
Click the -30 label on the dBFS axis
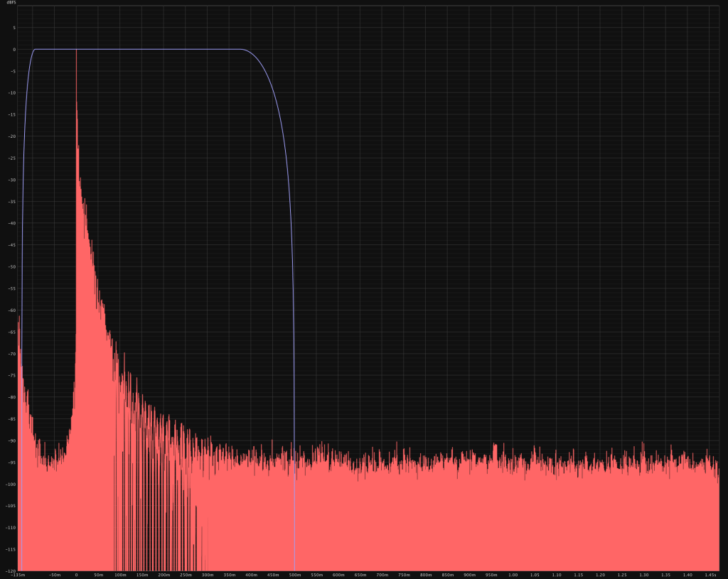point(12,180)
